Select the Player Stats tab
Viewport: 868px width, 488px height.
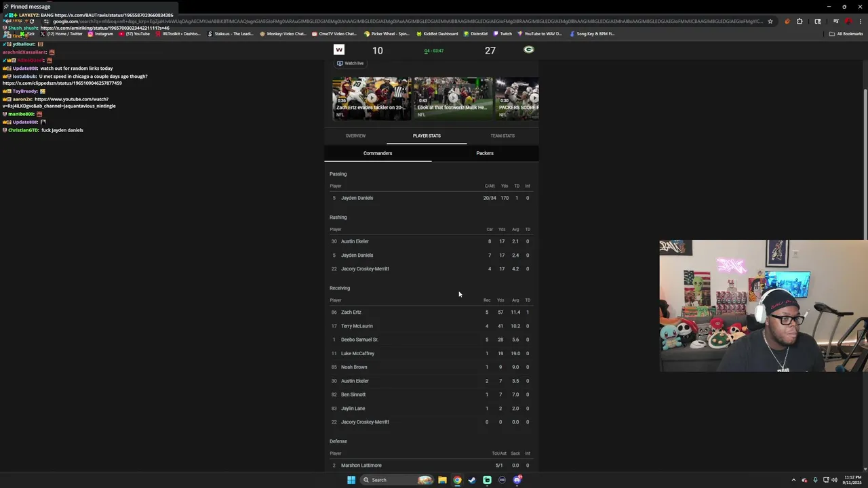(x=427, y=136)
